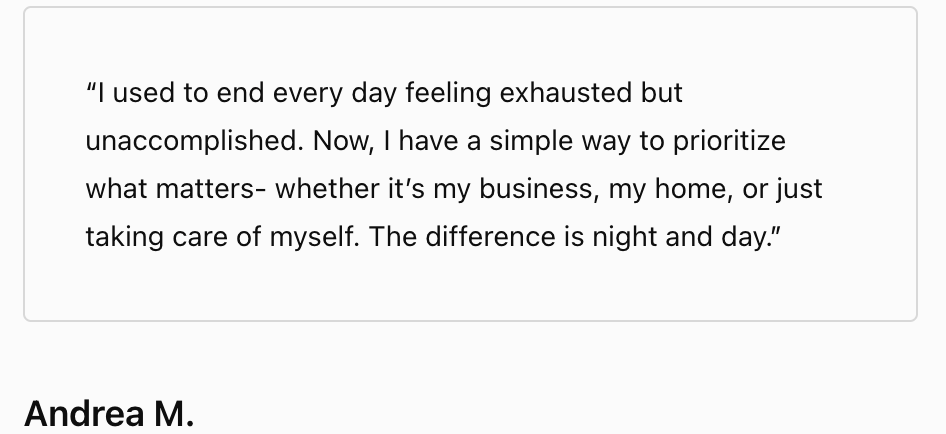Click the words "or just" ending the third line
This screenshot has width=946, height=434.
pos(783,189)
